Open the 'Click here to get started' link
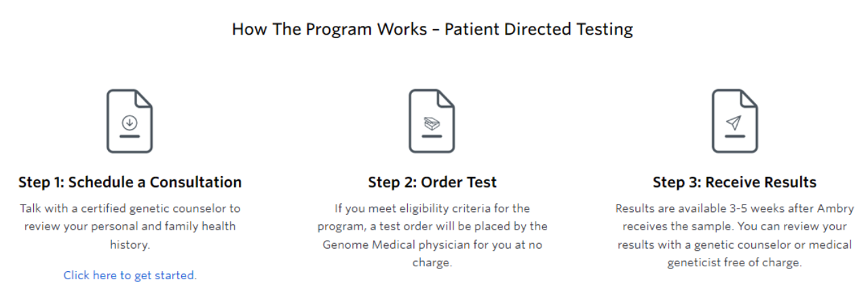Screen dimensions: 868x301 (x=129, y=276)
